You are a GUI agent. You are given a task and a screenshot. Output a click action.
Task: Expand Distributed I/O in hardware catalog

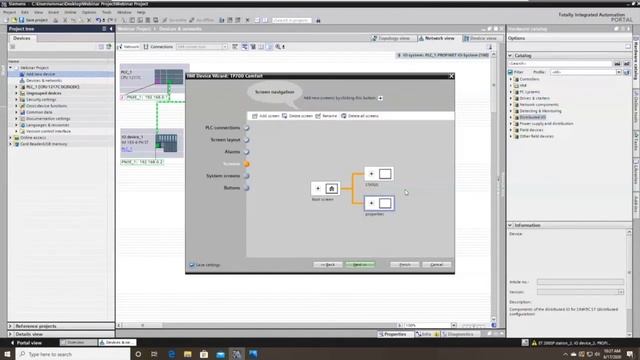coord(510,117)
